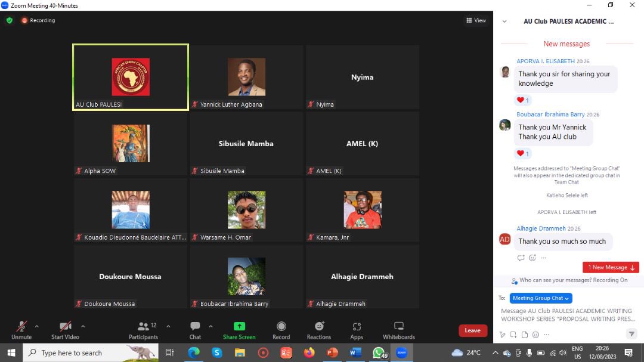
Task: Open Microsoft Word from the taskbar
Action: pyautogui.click(x=355, y=352)
